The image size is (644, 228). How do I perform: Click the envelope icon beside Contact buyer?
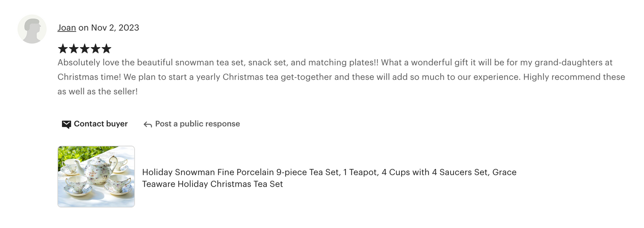click(x=66, y=124)
